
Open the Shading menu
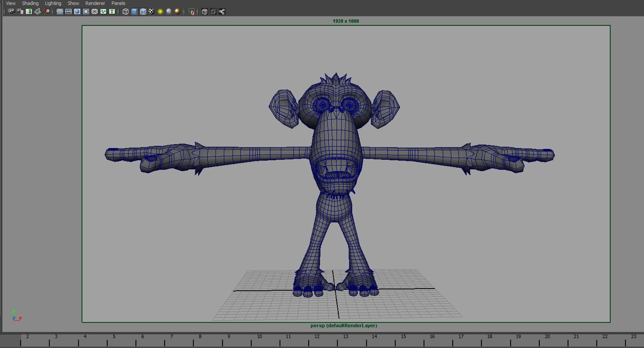tap(30, 3)
